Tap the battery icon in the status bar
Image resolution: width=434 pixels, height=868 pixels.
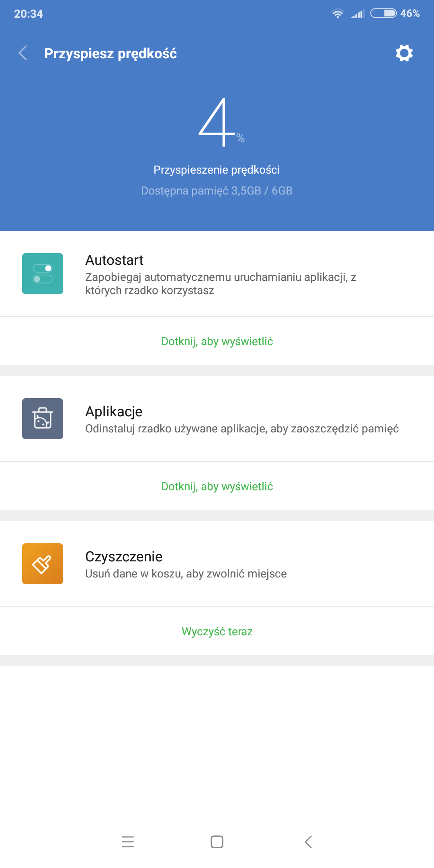click(x=383, y=13)
